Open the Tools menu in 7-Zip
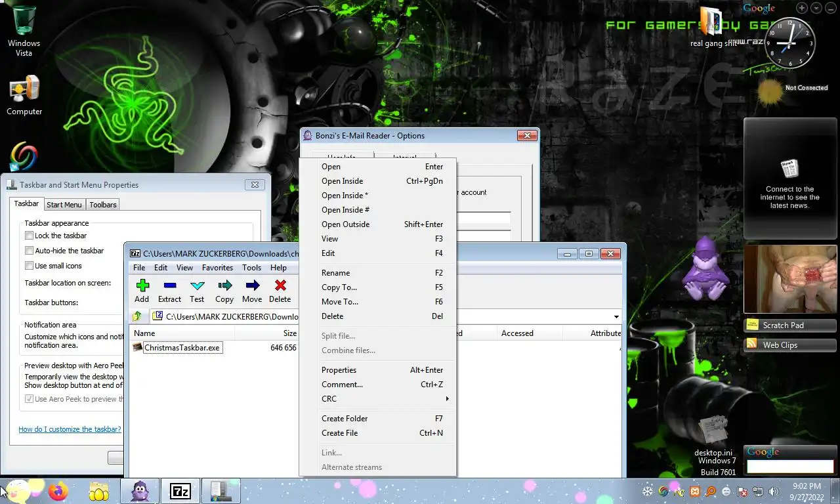 [x=251, y=268]
